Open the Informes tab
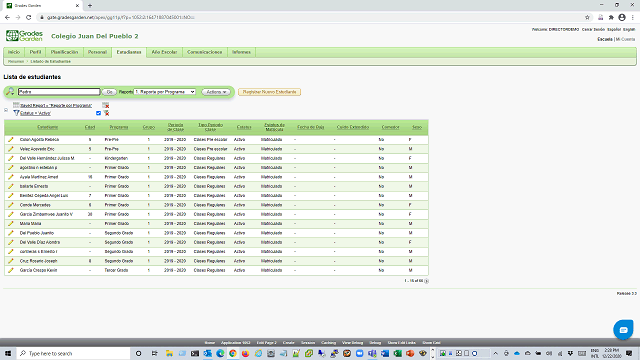The width and height of the screenshot is (640, 360). click(241, 52)
